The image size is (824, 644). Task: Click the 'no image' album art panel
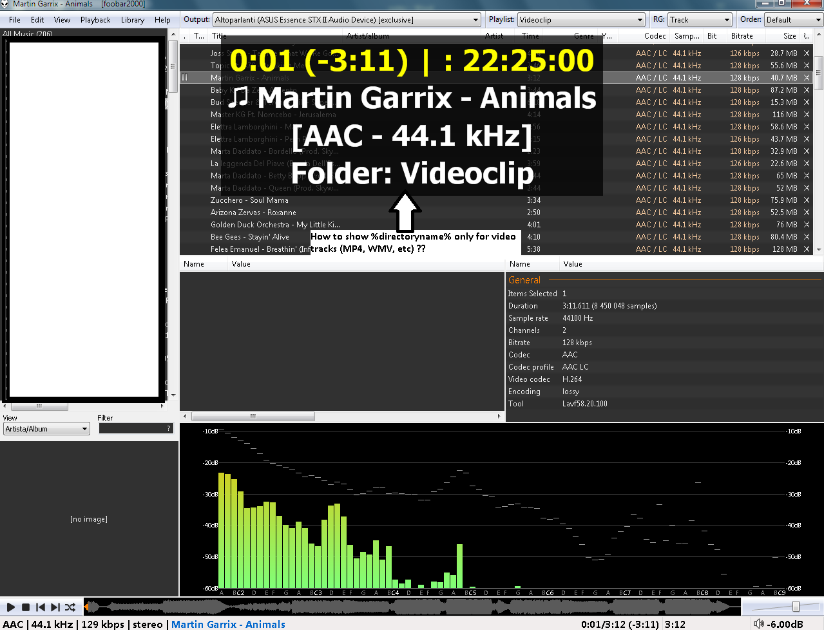[x=89, y=519]
